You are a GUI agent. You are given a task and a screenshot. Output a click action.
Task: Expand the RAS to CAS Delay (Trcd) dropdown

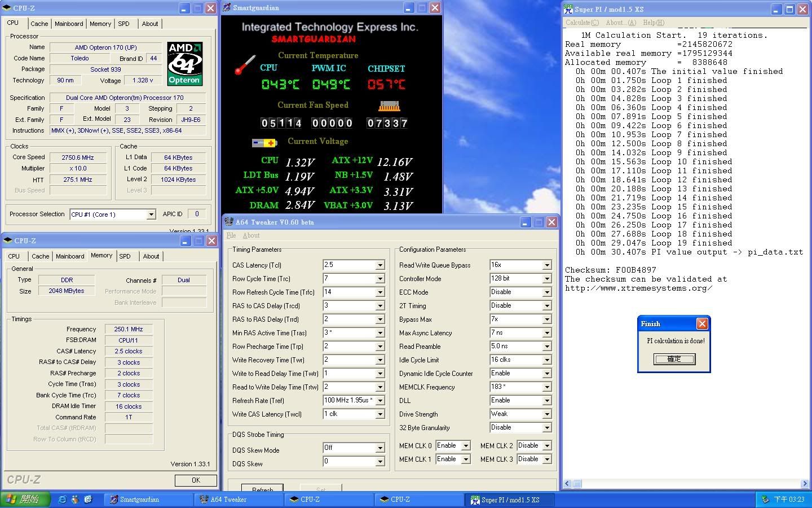point(380,305)
